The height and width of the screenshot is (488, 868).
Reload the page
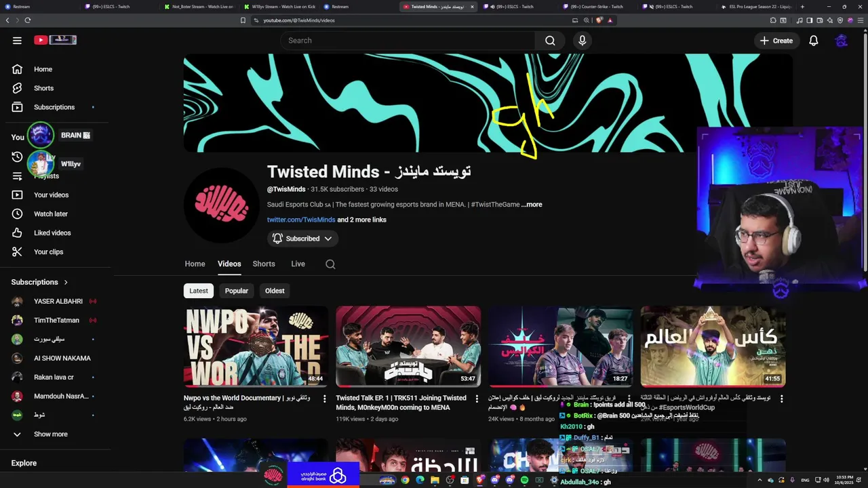(28, 20)
